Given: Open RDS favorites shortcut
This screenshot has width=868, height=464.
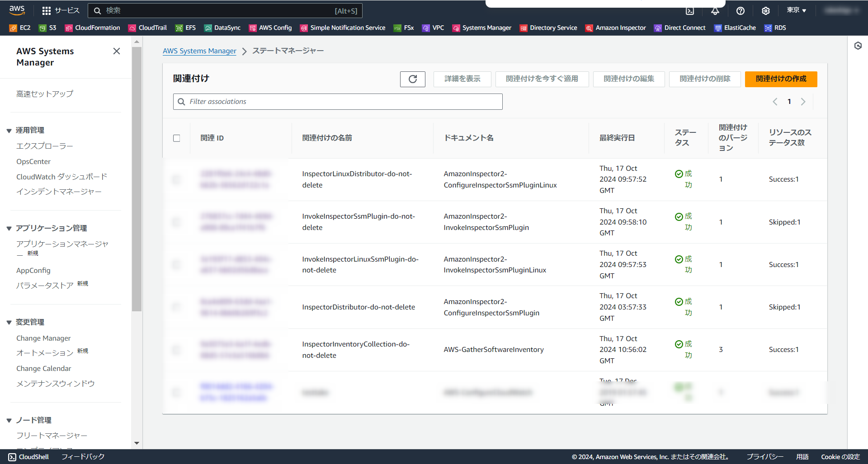Looking at the screenshot, I should (x=775, y=28).
